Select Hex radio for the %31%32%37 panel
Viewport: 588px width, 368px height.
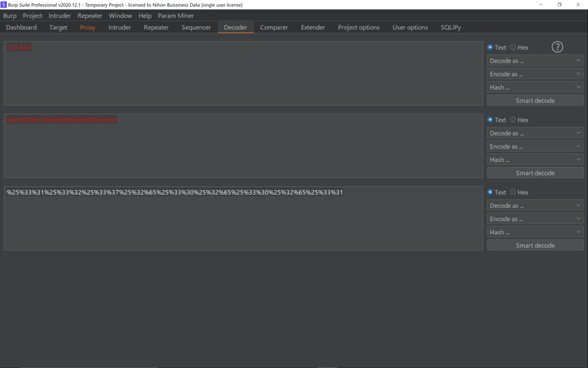pos(513,120)
